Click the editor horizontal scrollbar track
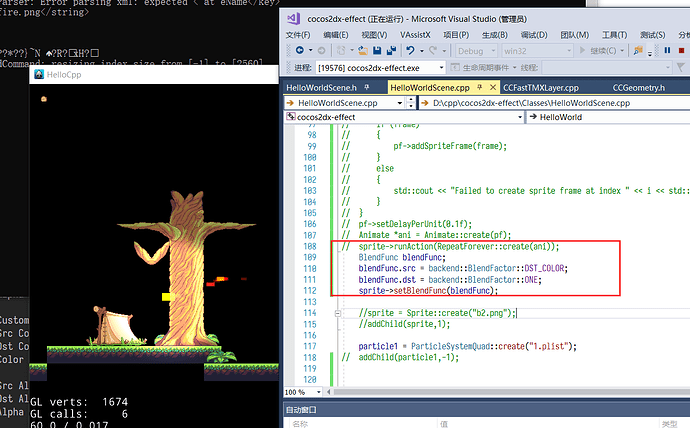690x428 pixels. [x=510, y=391]
